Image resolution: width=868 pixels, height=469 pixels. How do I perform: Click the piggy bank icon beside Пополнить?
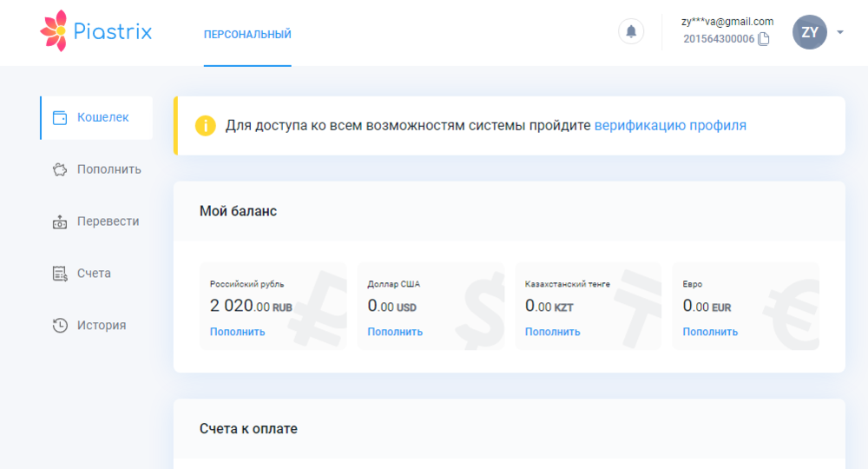point(60,169)
